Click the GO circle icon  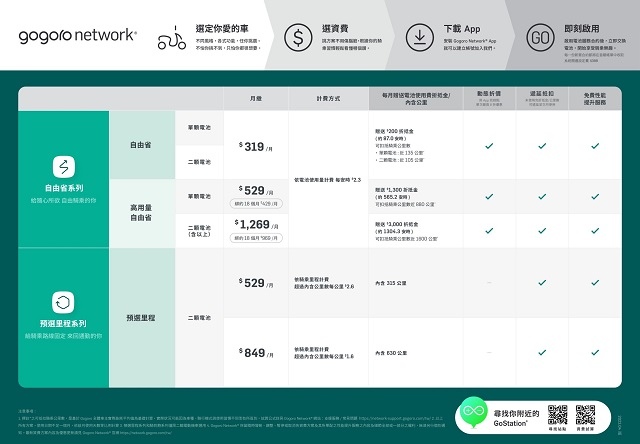pyautogui.click(x=540, y=37)
